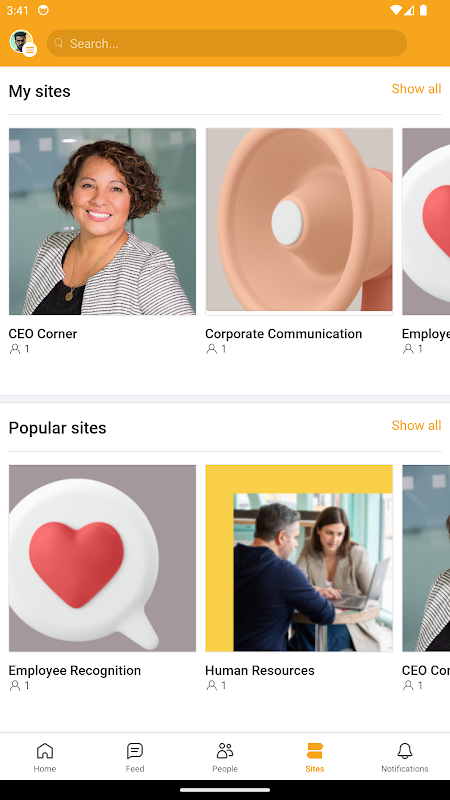Show all My sites

coord(416,89)
